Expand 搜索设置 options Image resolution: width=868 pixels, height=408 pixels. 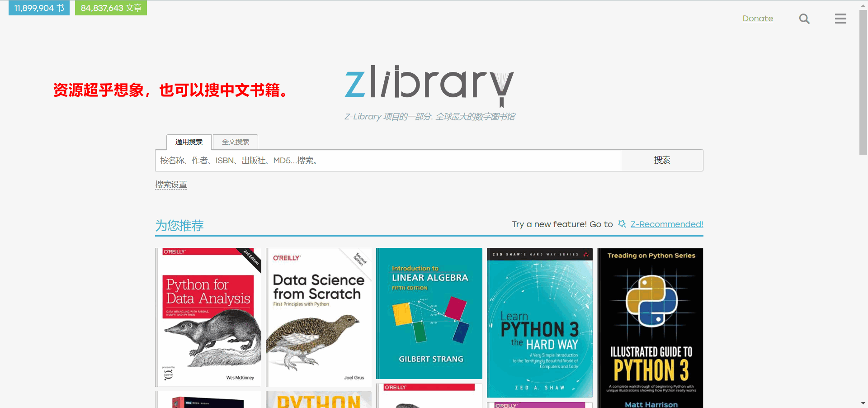pos(171,185)
